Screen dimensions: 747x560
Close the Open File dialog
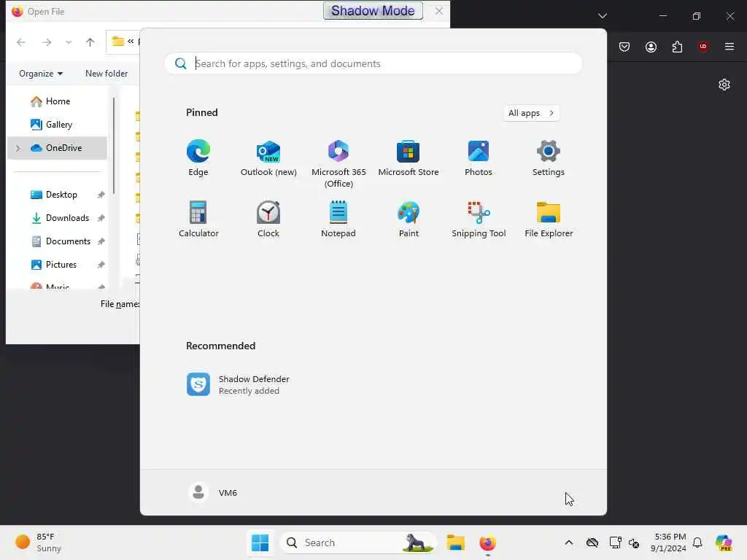coord(438,10)
